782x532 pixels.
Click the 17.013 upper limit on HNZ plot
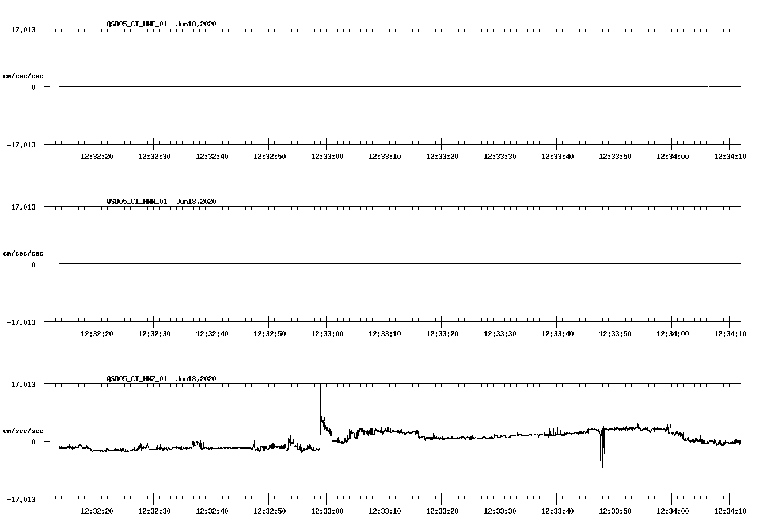pyautogui.click(x=23, y=384)
